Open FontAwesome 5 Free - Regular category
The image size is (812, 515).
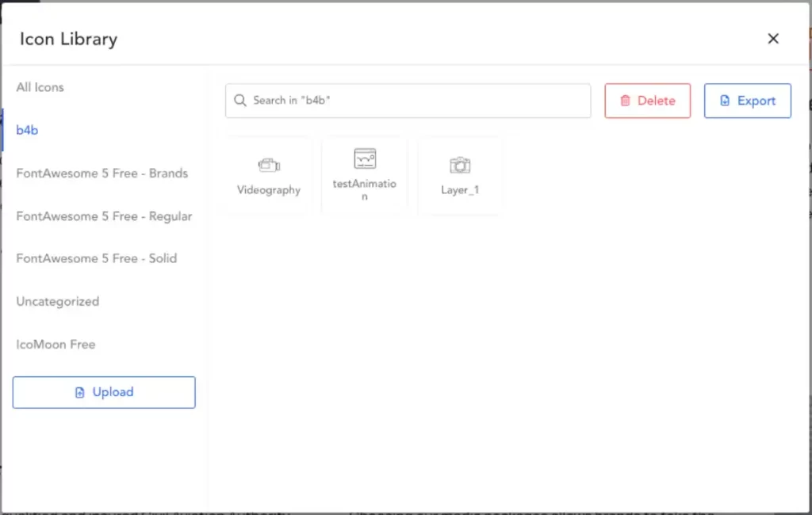pyautogui.click(x=104, y=216)
